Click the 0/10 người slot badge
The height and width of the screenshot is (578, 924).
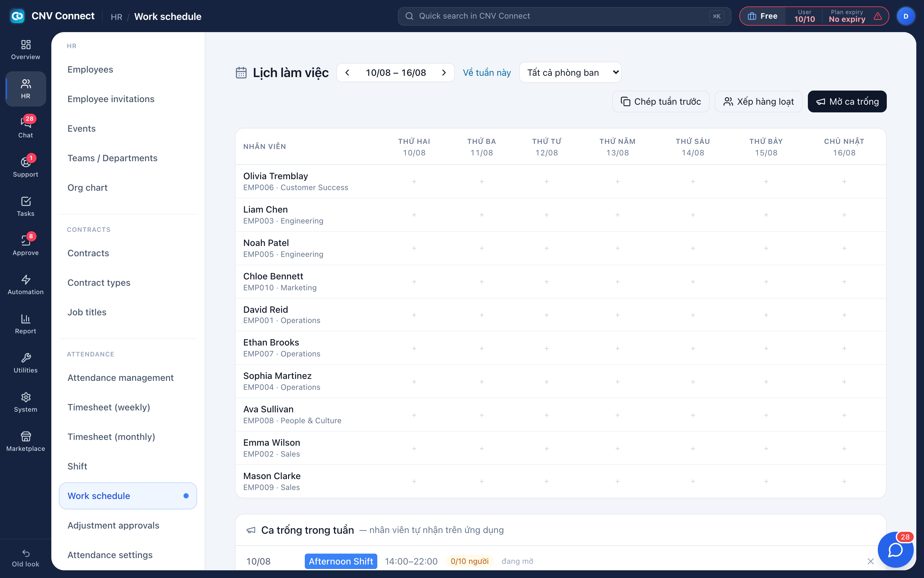[x=469, y=561]
